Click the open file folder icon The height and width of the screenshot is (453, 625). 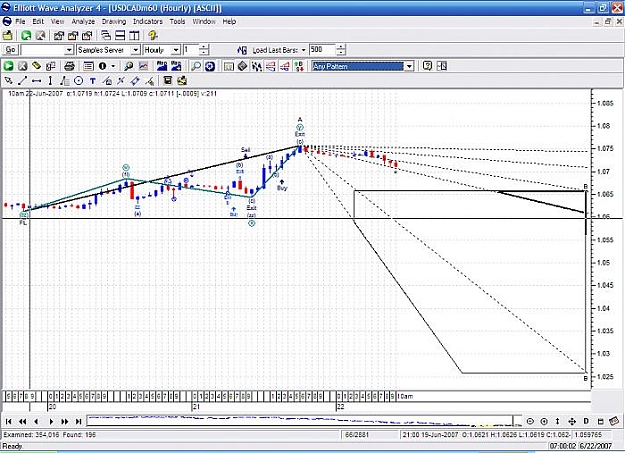point(8,35)
